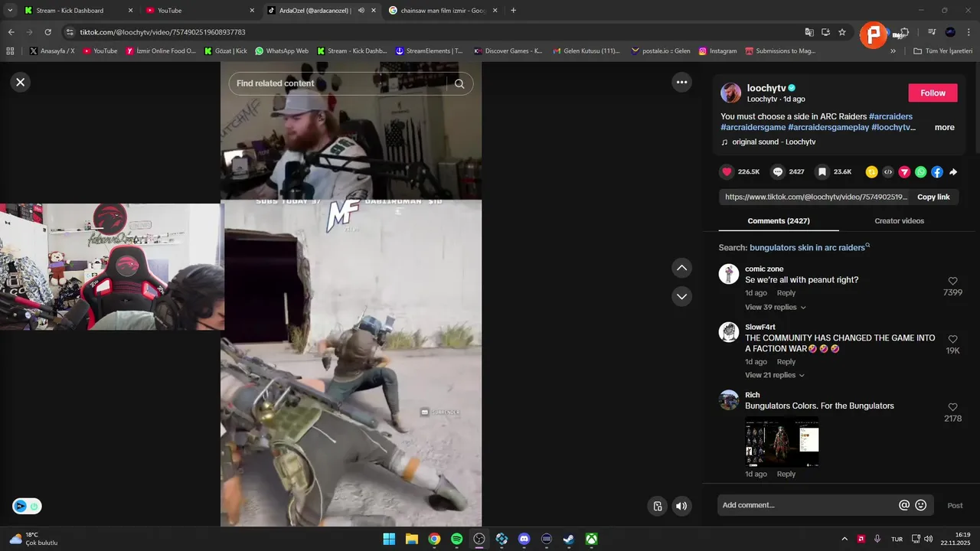Save video with the bookmark icon
Screen dimensions: 980x551
pyautogui.click(x=822, y=172)
